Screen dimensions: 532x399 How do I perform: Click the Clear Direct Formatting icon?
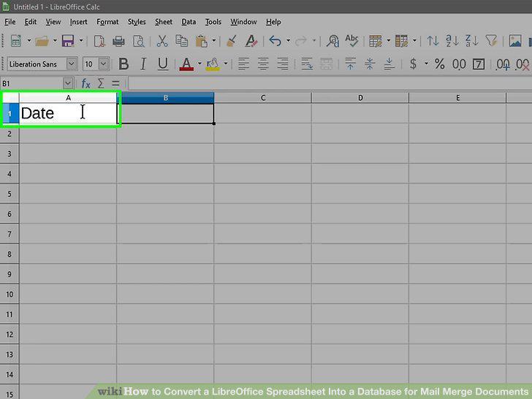251,41
